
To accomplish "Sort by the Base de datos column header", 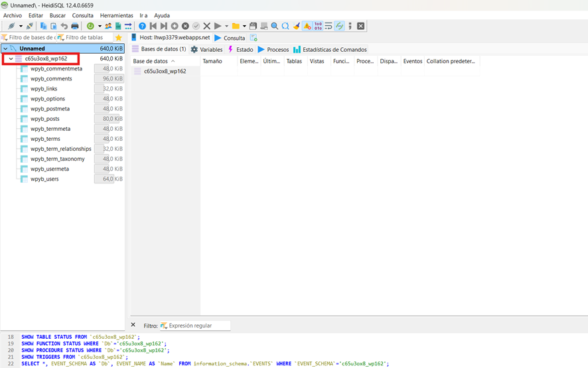I will pyautogui.click(x=165, y=61).
